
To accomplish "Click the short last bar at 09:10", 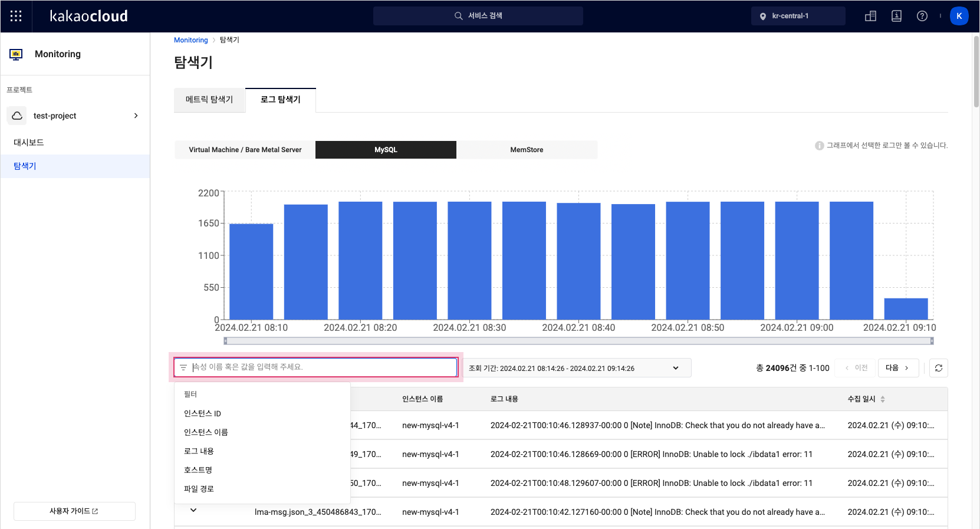I will coord(906,309).
